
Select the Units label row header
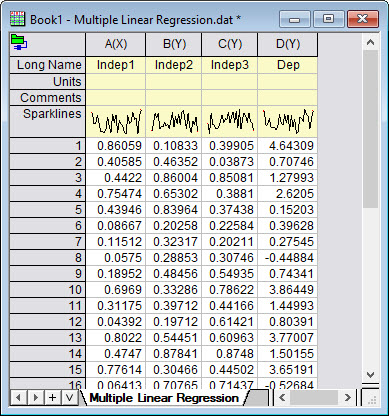[x=47, y=81]
